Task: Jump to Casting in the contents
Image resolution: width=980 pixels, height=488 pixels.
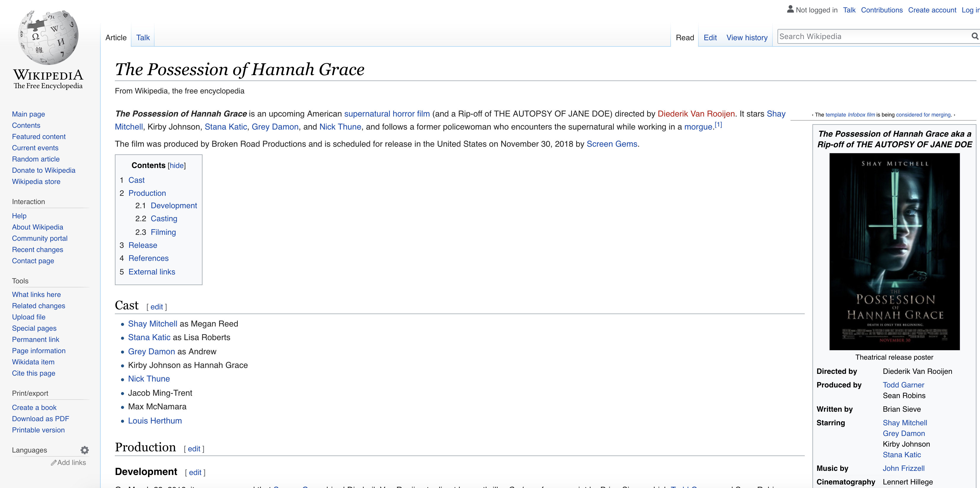Action: coord(164,219)
